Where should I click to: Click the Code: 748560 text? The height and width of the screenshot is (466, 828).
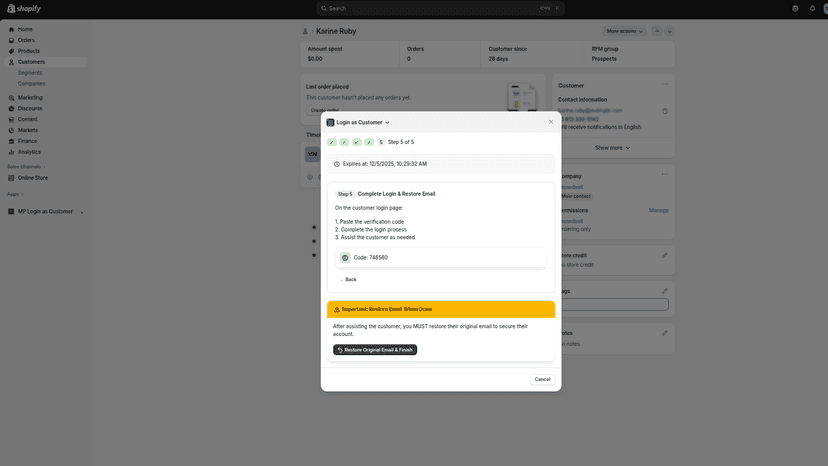tap(371, 258)
